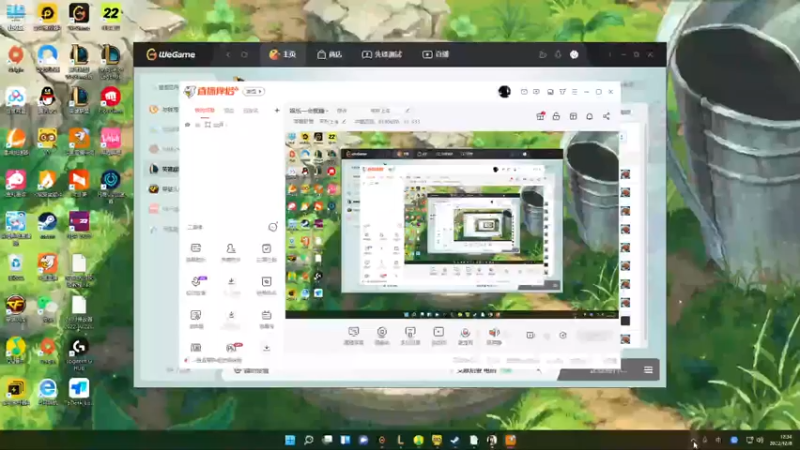Screen dimensions: 800x450
Task: Open the WeGame home tab
Action: (283, 55)
